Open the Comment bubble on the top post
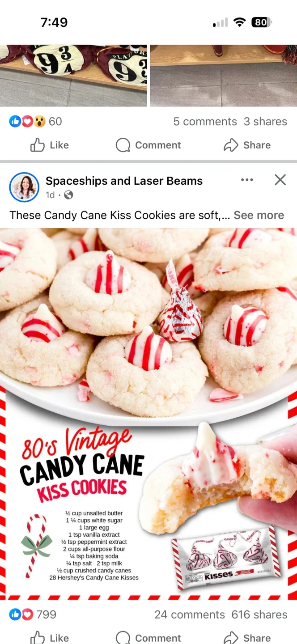This screenshot has width=297, height=644. 148,145
